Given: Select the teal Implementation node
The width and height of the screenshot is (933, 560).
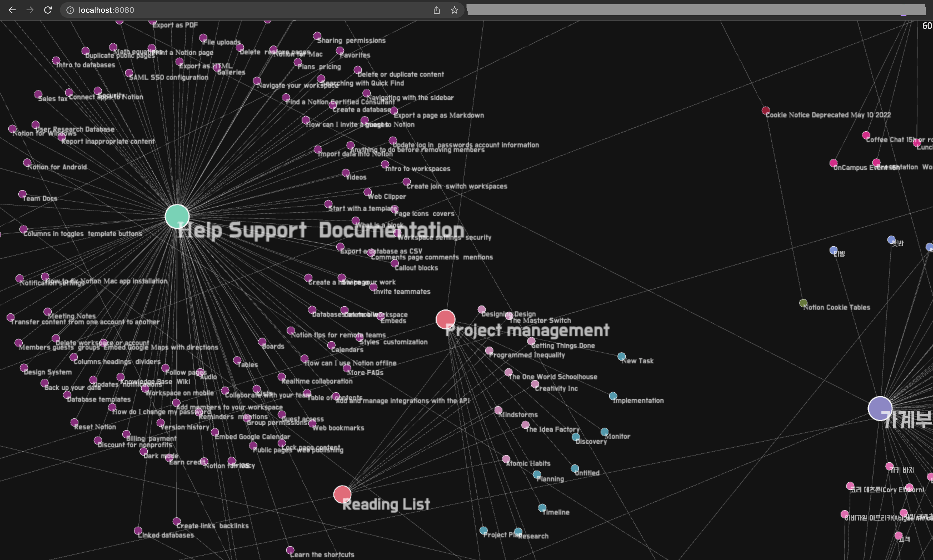Looking at the screenshot, I should pos(613,396).
